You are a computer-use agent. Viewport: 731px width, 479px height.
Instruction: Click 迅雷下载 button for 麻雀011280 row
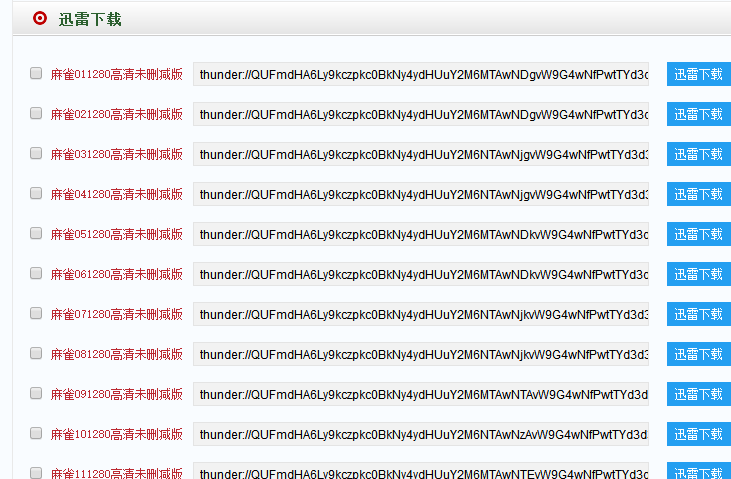point(699,74)
